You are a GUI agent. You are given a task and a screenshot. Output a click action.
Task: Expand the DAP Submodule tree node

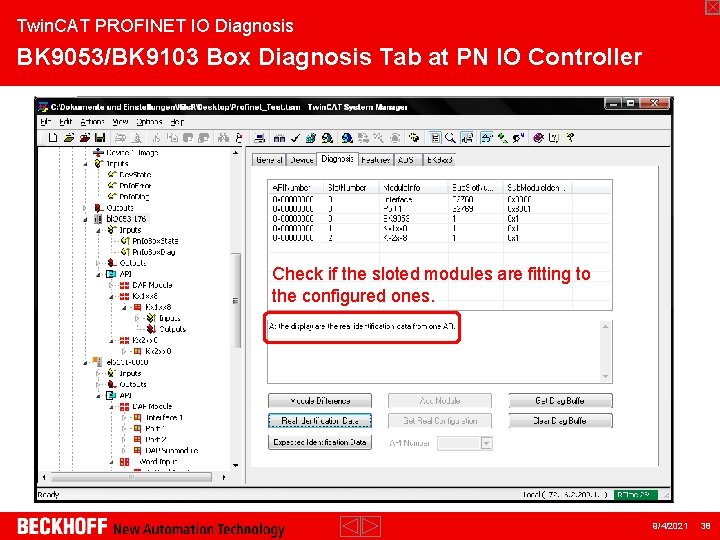(x=124, y=450)
